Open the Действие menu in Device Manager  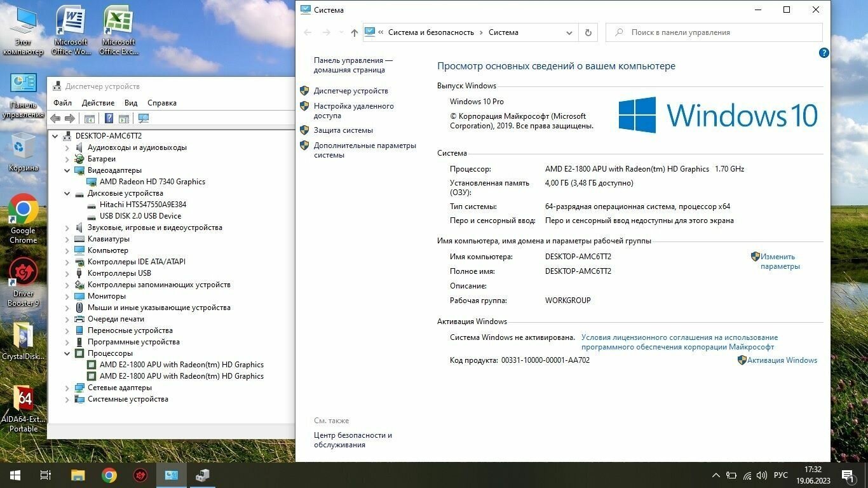[98, 102]
